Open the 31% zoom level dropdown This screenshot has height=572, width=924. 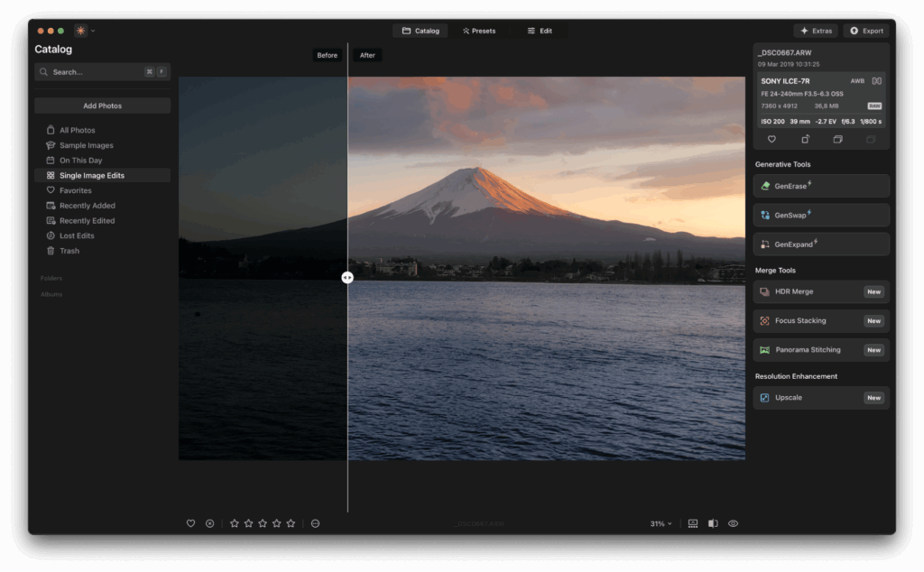click(x=660, y=523)
